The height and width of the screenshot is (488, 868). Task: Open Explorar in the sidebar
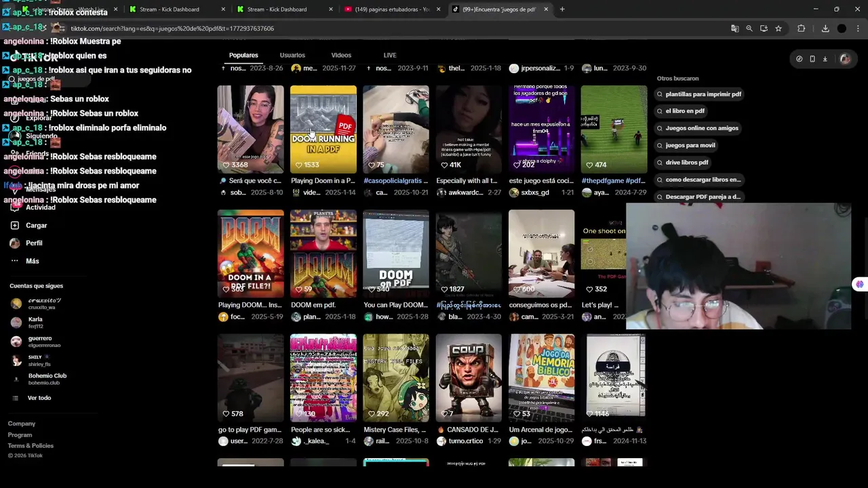[39, 118]
